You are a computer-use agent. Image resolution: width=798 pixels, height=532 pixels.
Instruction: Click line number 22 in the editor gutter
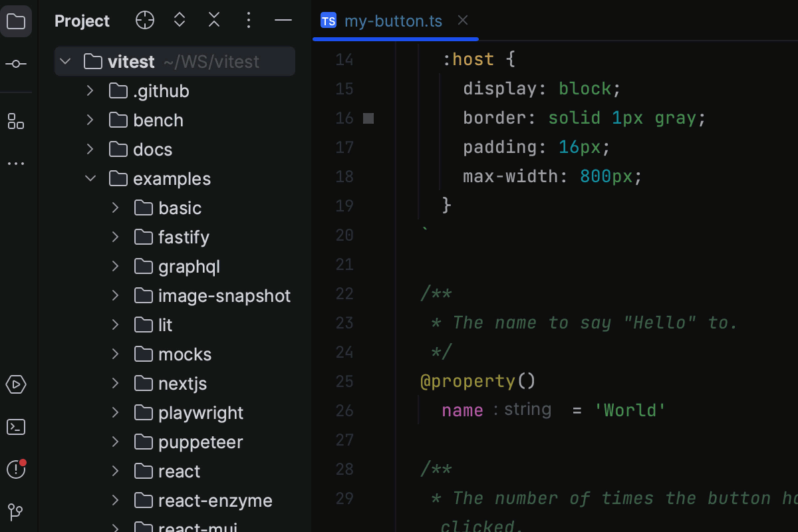click(344, 293)
